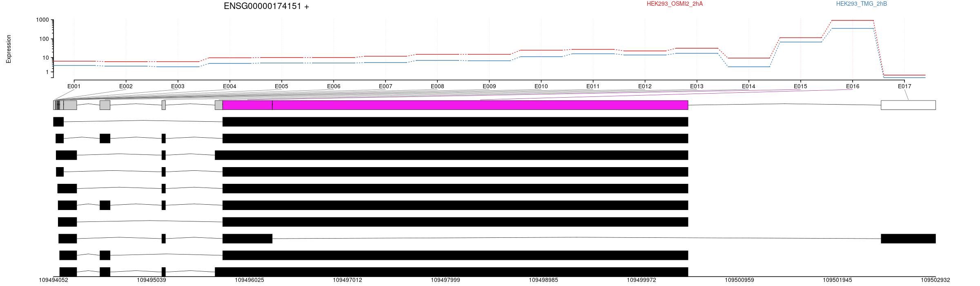Click the small third gray exon in gene model
The width and height of the screenshot is (980, 286).
(x=164, y=105)
